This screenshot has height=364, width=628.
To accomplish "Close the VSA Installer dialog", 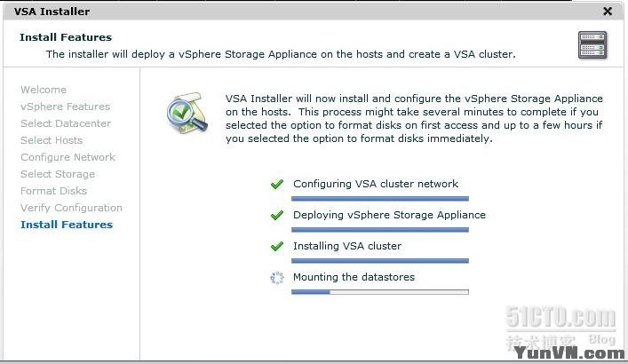I will [x=608, y=12].
